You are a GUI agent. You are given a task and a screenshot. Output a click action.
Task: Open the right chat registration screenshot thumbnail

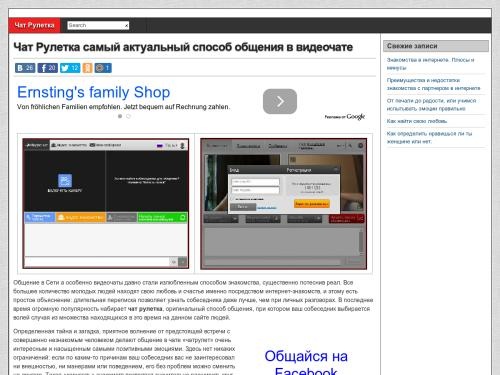pyautogui.click(x=283, y=204)
